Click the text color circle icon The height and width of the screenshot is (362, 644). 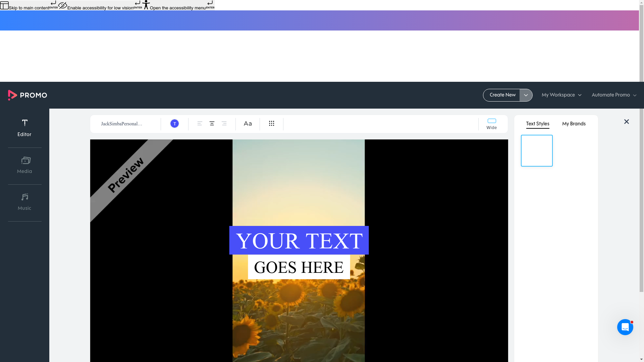click(x=174, y=123)
